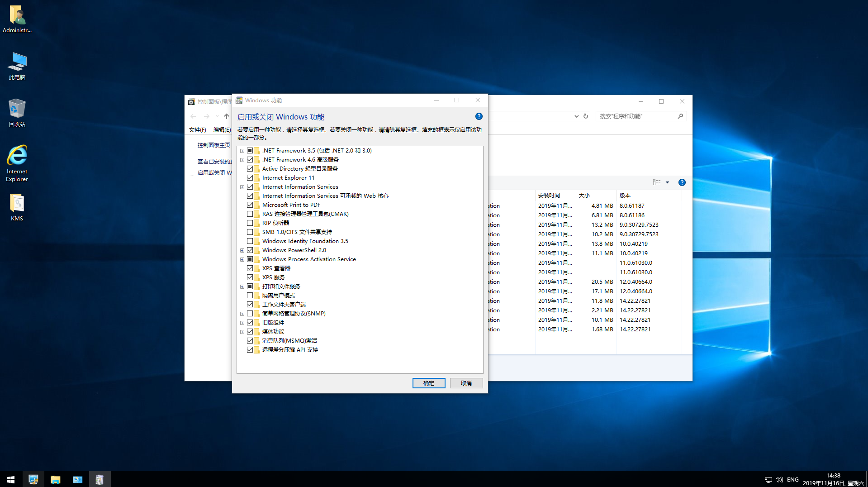Viewport: 868px width, 487px height.
Task: Uncheck 消息队列(MSMQ)激活 feature
Action: [x=250, y=341]
